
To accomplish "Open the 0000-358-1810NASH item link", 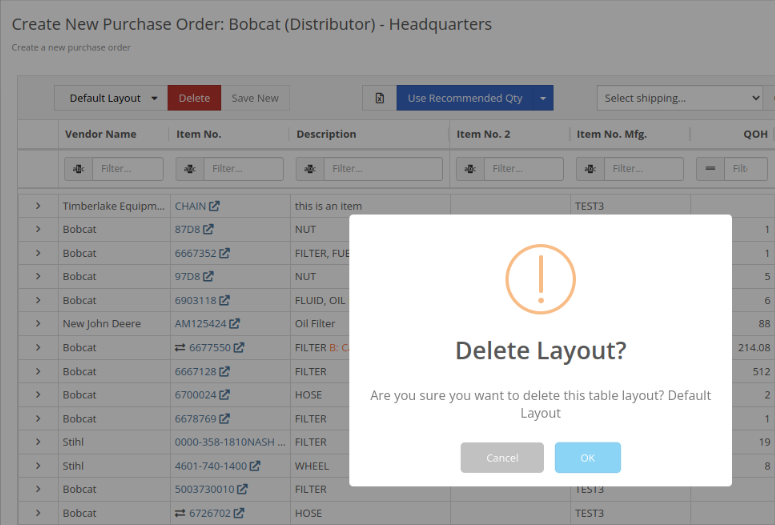I will coord(230,442).
